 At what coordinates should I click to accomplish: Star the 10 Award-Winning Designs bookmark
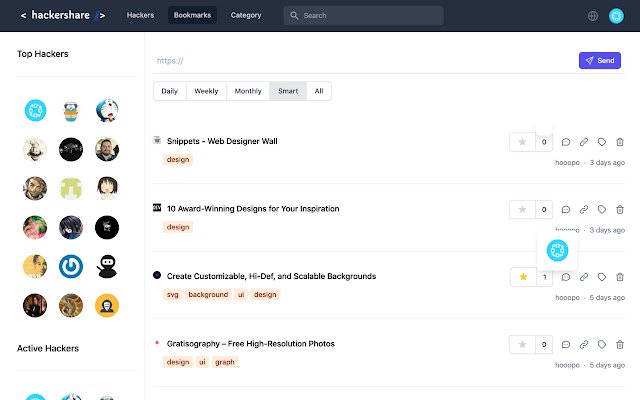pyautogui.click(x=522, y=209)
